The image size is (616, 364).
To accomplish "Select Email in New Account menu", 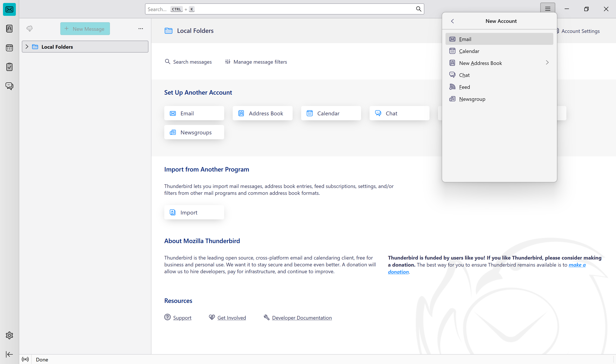I will 499,39.
